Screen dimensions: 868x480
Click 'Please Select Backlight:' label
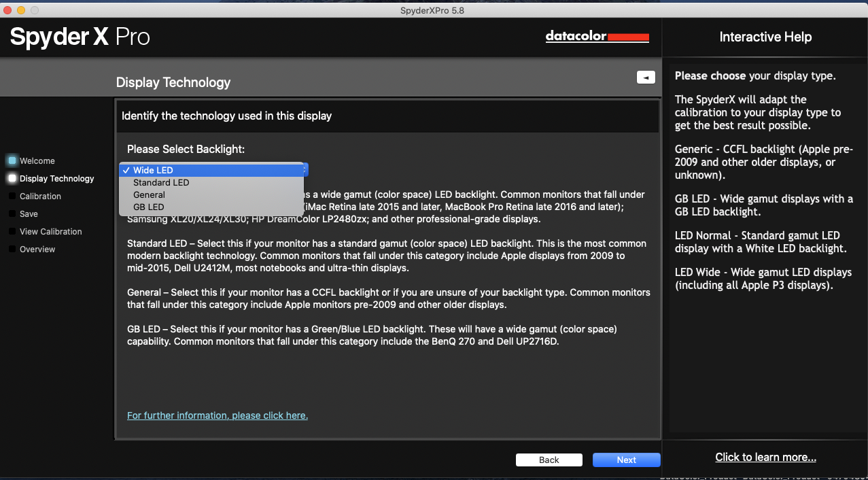pyautogui.click(x=186, y=149)
